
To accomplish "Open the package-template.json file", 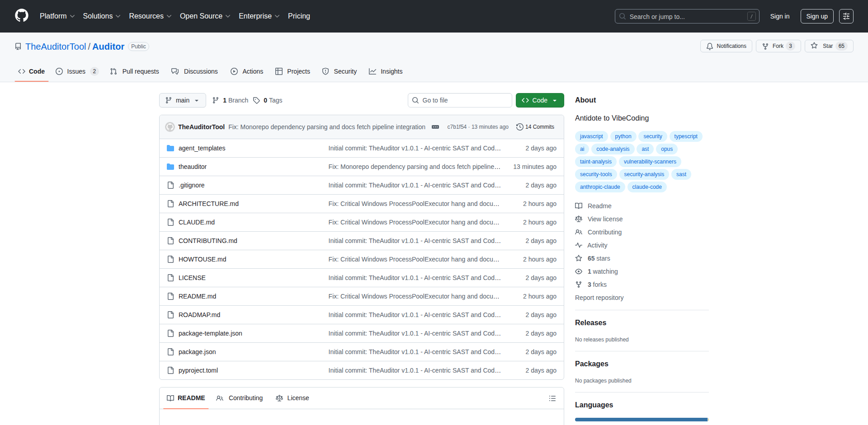I will [210, 333].
